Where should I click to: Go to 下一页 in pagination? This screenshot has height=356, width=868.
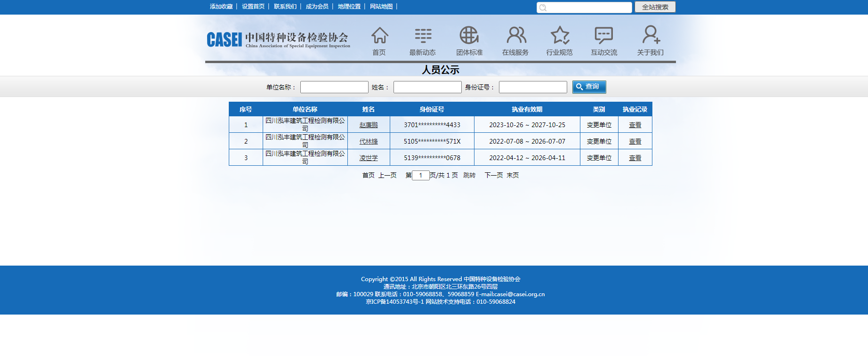(x=494, y=175)
